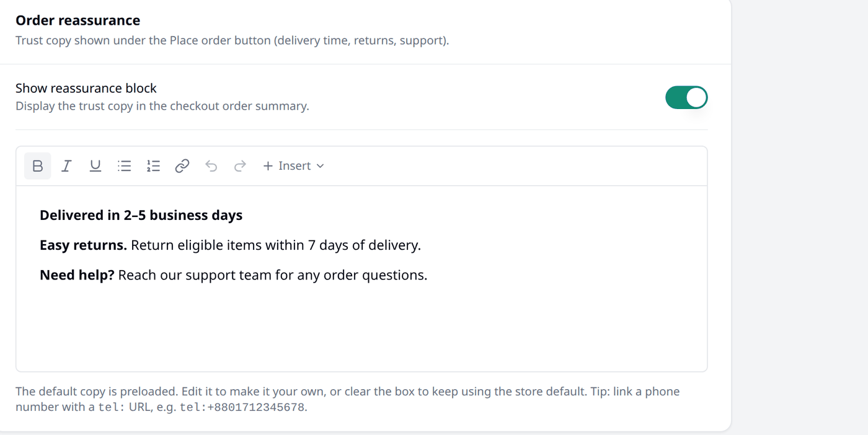Click the "Display the trust copy" description text
The height and width of the screenshot is (435, 868).
click(162, 106)
